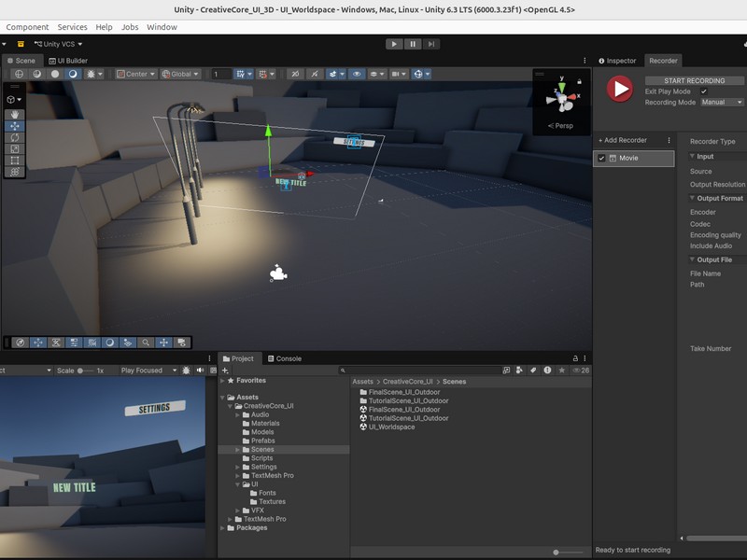Select the Hand view tool

(x=15, y=115)
